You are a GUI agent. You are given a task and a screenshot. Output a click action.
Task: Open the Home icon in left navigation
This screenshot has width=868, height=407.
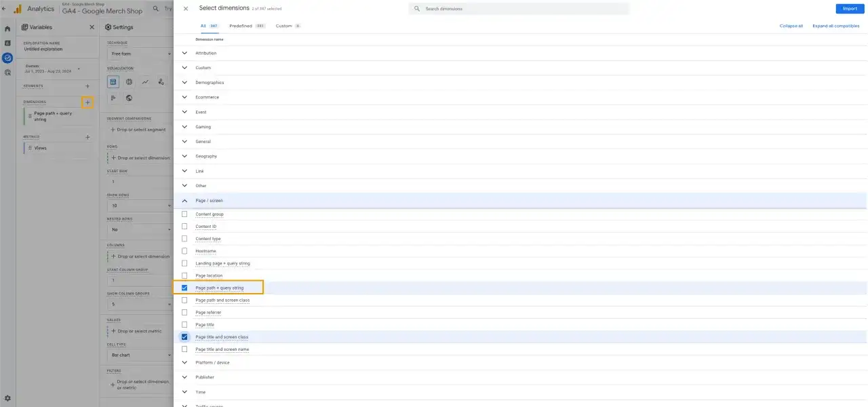click(7, 27)
